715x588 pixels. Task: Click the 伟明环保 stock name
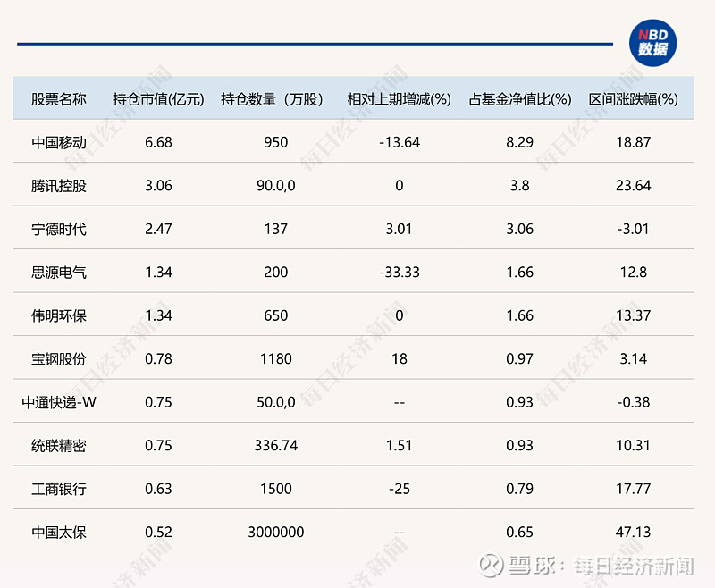click(59, 315)
